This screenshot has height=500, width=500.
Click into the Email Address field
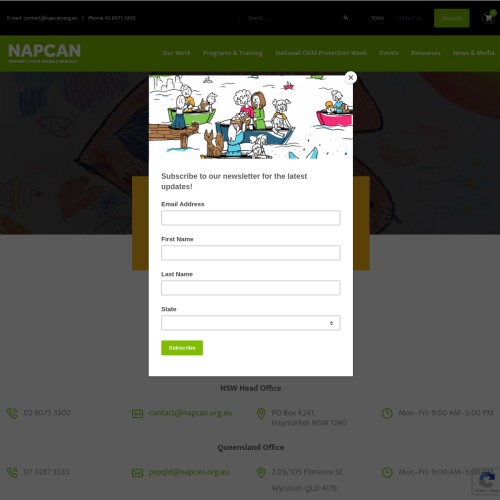click(251, 218)
